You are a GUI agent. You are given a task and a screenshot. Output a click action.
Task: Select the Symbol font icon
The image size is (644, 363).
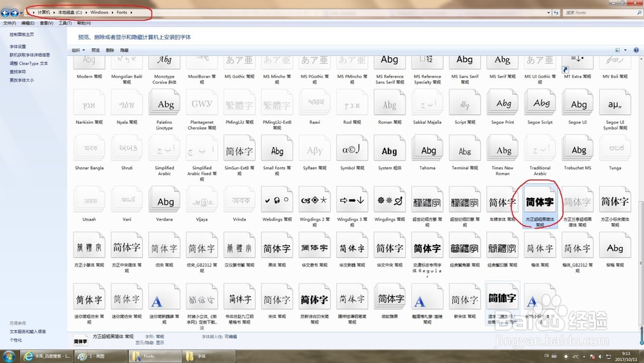pyautogui.click(x=352, y=148)
